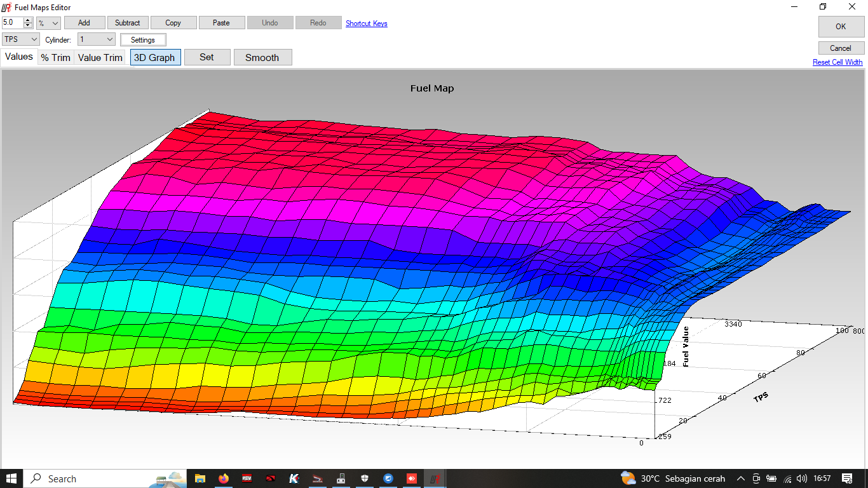Click the Smooth button
Viewport: 868px width, 488px height.
point(262,57)
